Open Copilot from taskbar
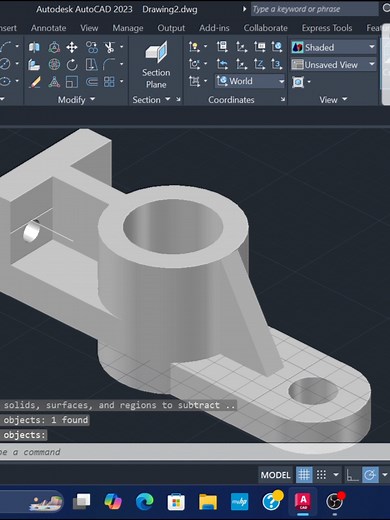The width and height of the screenshot is (390, 520). (113, 501)
